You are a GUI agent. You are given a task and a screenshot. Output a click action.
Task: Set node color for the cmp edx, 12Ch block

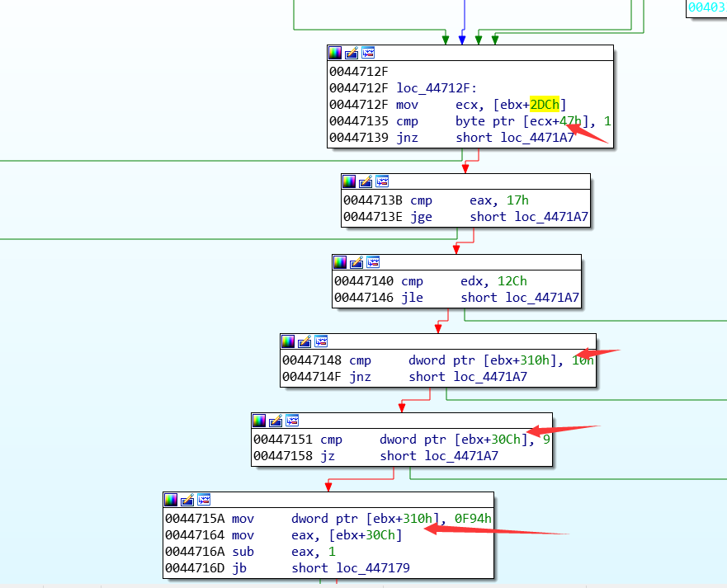340,262
